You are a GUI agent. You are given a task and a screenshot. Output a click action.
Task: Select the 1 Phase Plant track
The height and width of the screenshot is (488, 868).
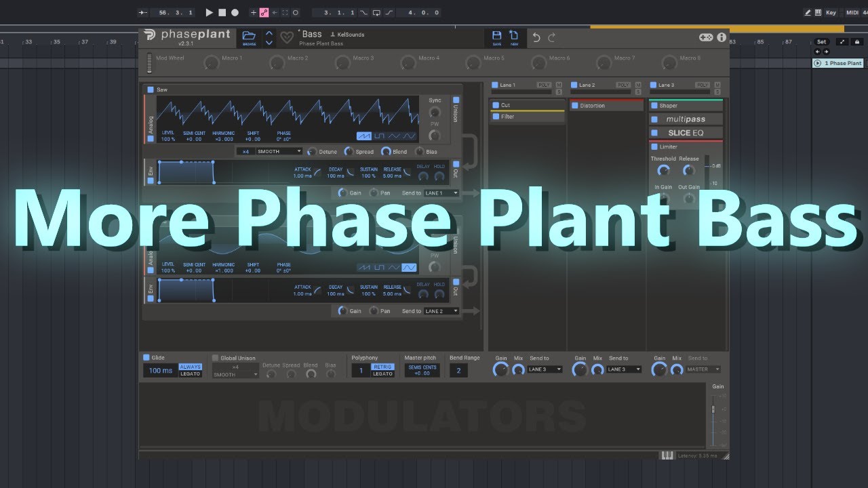[838, 63]
